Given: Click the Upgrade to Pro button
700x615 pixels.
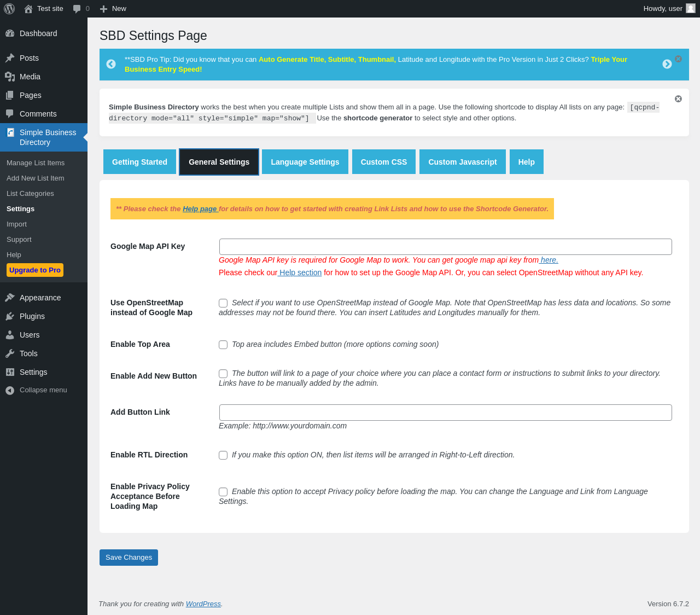Looking at the screenshot, I should (x=35, y=270).
